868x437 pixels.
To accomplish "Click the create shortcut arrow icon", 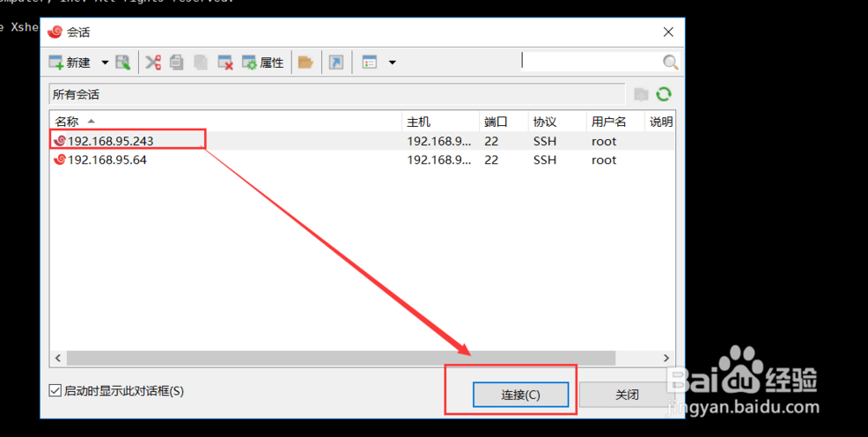I will tap(336, 63).
